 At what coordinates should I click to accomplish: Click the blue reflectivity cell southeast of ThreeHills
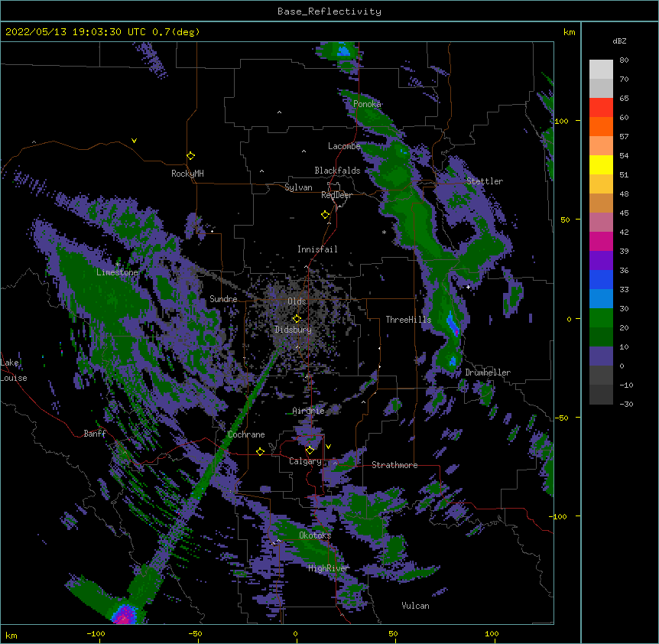click(x=453, y=324)
